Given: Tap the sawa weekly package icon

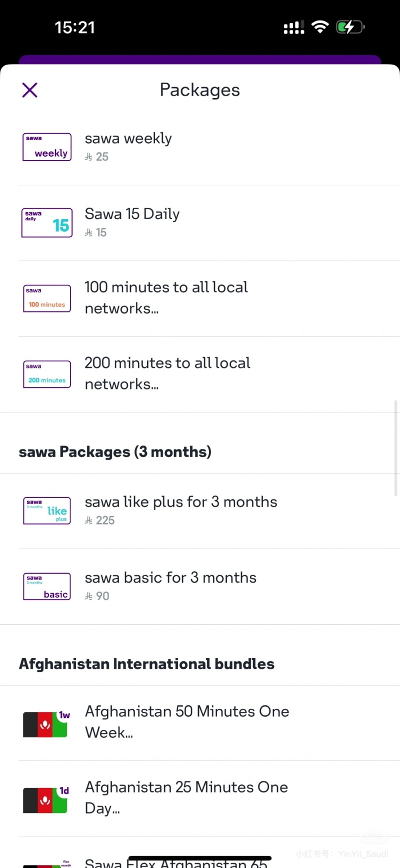Looking at the screenshot, I should (47, 147).
